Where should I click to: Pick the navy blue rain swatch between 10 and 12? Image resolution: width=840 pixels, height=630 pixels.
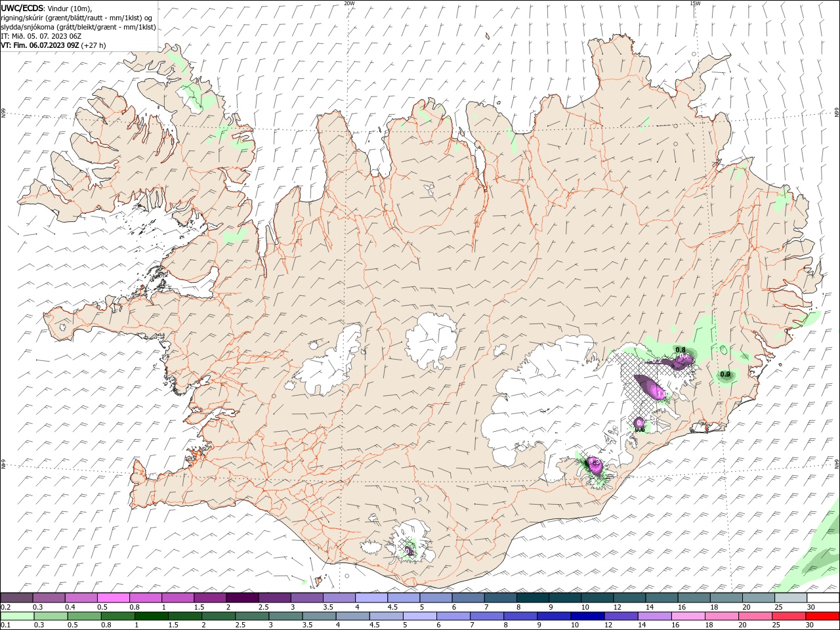[x=587, y=616]
